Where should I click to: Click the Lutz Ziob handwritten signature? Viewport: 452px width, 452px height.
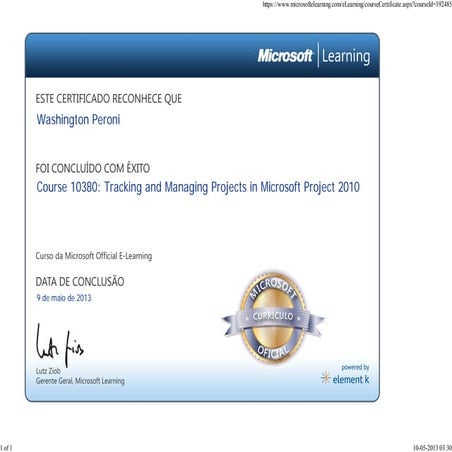(59, 345)
